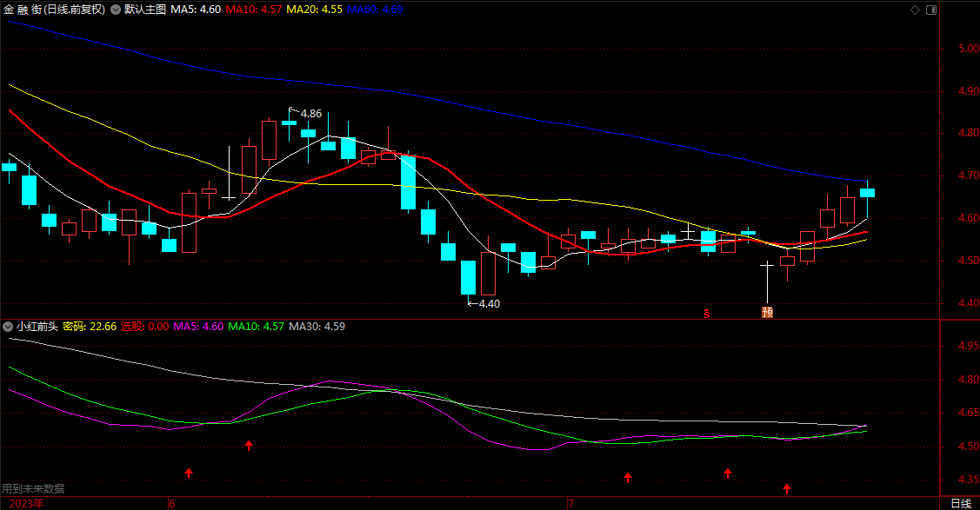This screenshot has width=980, height=510.
Task: Click the magenta MA5: 4.60 sub-chart legend
Action: (x=198, y=327)
